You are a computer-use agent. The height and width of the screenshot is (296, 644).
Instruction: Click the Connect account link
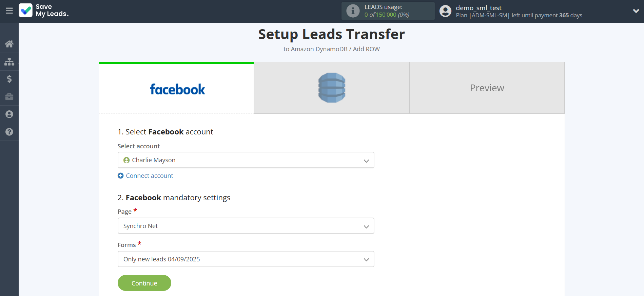(x=149, y=176)
